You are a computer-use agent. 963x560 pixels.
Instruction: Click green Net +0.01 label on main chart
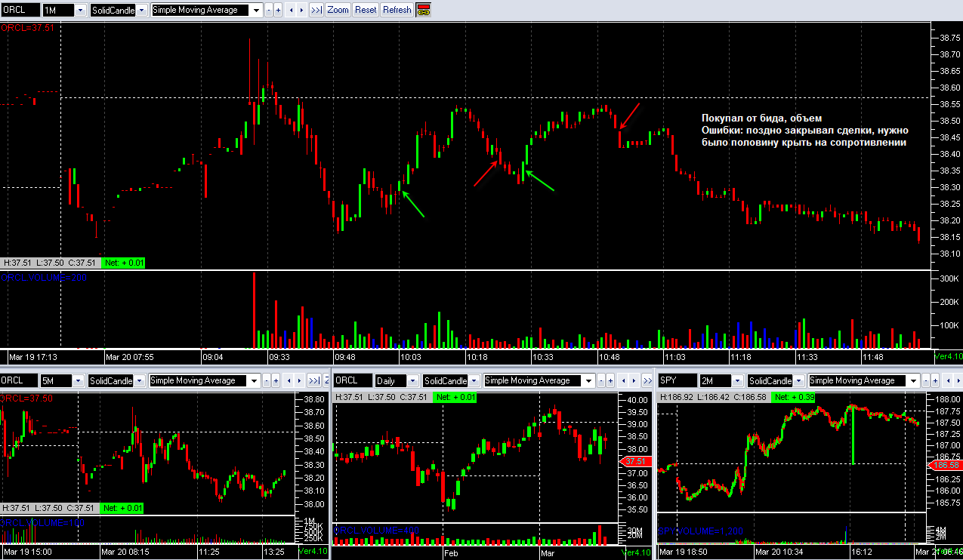tap(122, 263)
